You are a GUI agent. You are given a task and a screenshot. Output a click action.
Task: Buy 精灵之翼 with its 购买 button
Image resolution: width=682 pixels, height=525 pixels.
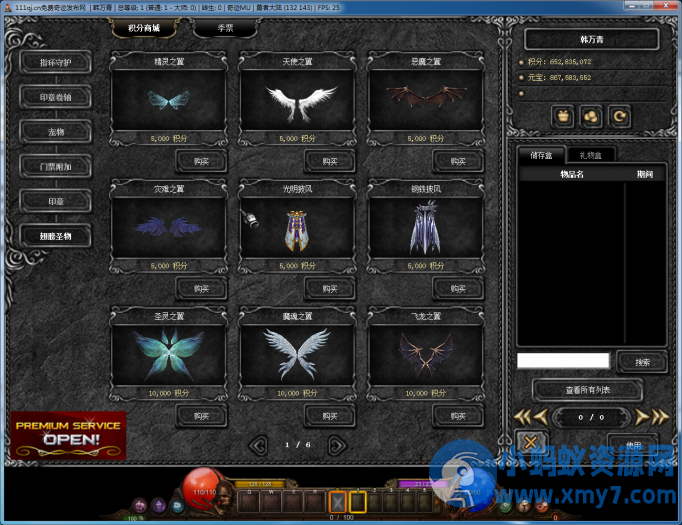pyautogui.click(x=201, y=161)
